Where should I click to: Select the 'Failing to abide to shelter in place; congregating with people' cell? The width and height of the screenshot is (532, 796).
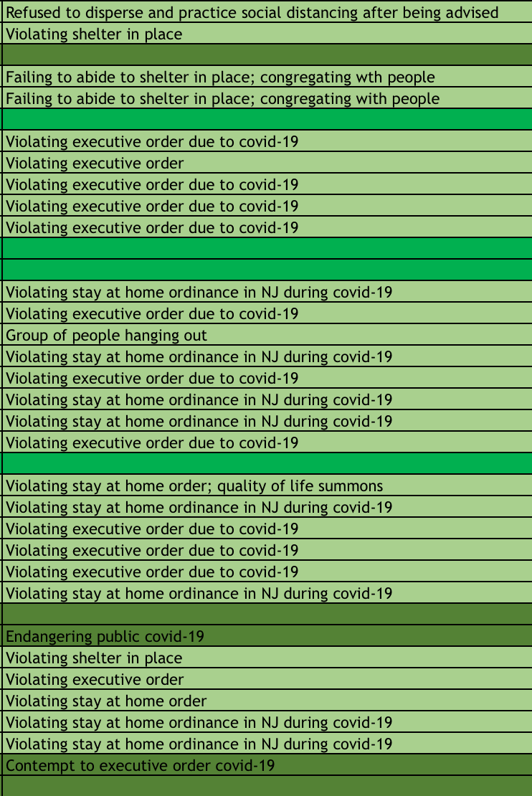267,98
